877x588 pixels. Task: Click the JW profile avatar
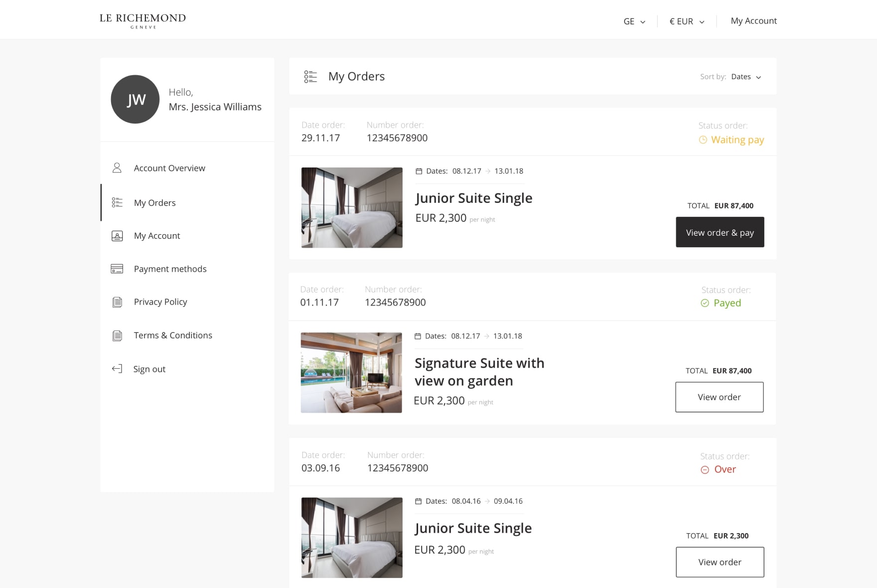[x=135, y=99]
